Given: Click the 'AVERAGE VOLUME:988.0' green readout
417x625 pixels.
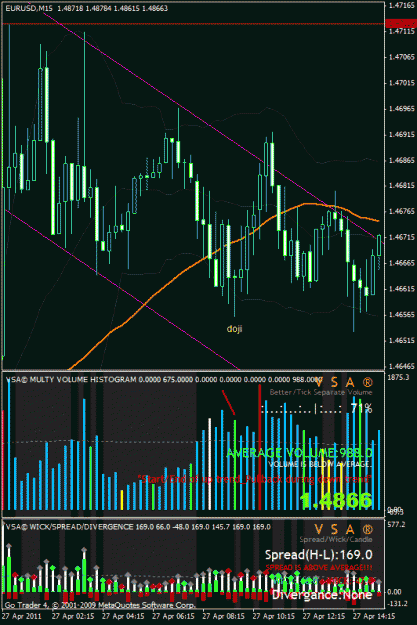Looking at the screenshot, I should point(299,453).
